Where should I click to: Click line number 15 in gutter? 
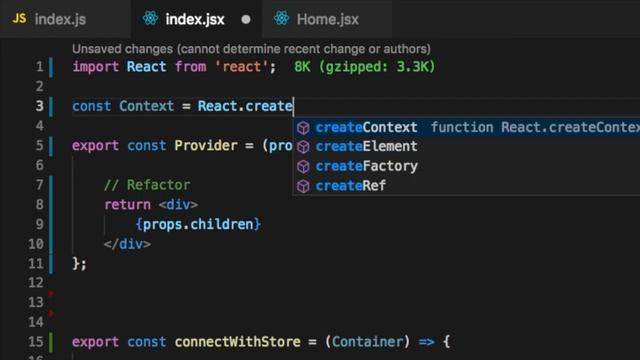(x=36, y=342)
